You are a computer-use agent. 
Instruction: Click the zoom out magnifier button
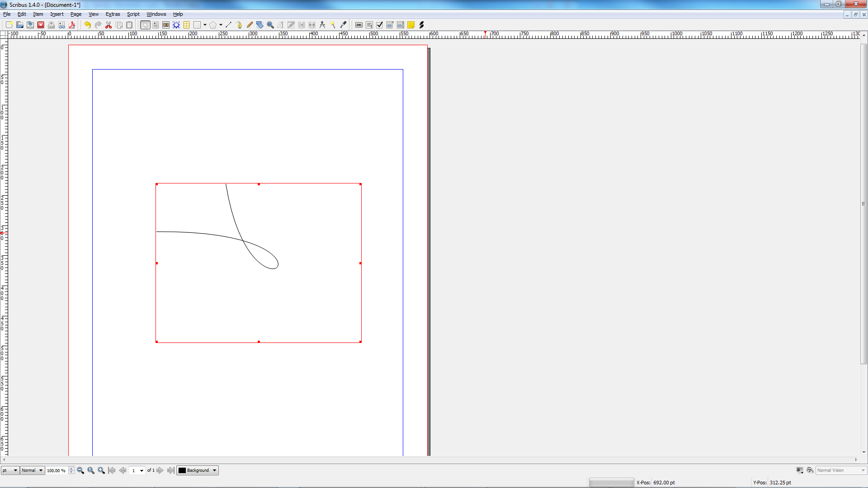tap(80, 470)
